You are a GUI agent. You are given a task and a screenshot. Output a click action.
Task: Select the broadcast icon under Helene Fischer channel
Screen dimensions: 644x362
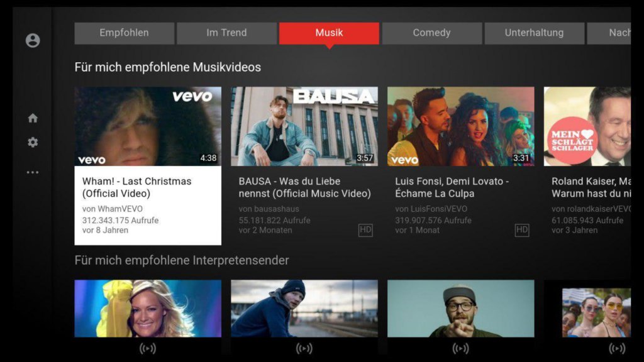pyautogui.click(x=147, y=347)
